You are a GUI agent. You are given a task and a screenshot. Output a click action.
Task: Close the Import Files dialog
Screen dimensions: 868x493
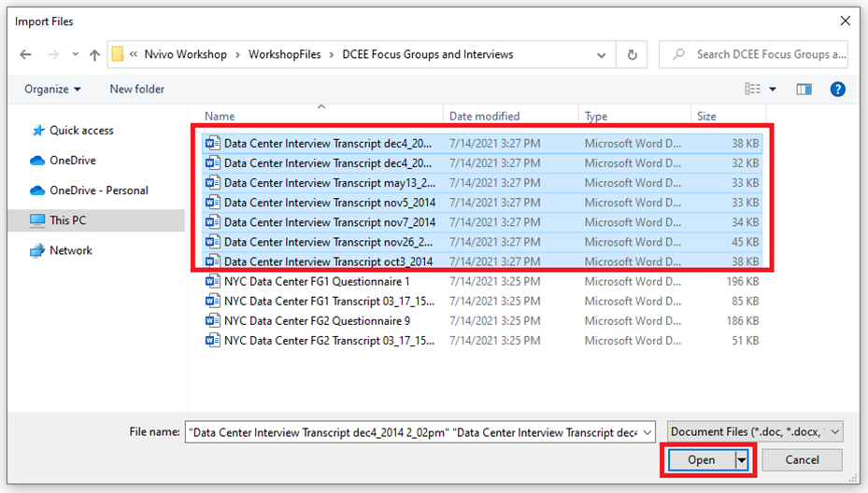pyautogui.click(x=846, y=21)
